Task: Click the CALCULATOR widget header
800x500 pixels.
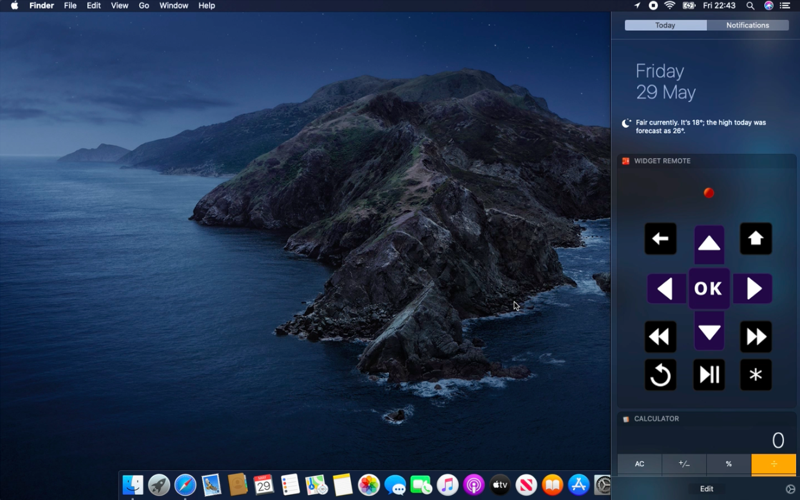Action: [x=707, y=419]
